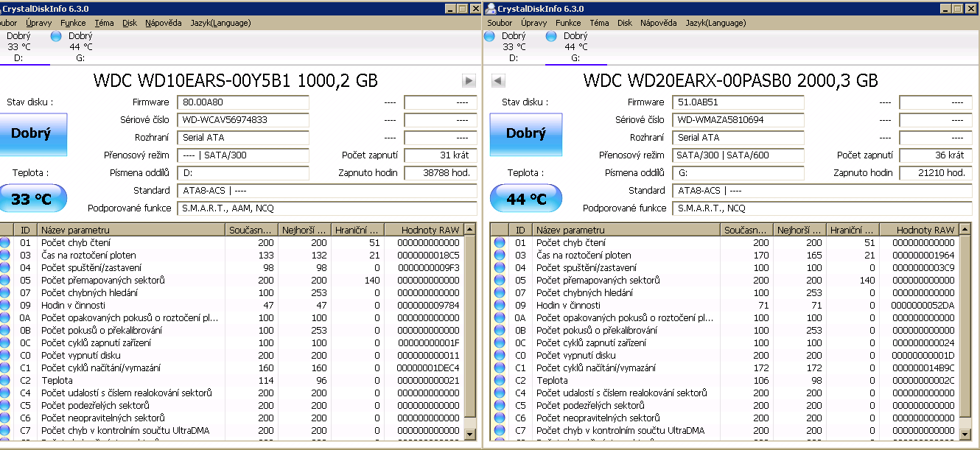Click scroll up arrow of right window's attribute list
The image size is (980, 450).
click(966, 230)
